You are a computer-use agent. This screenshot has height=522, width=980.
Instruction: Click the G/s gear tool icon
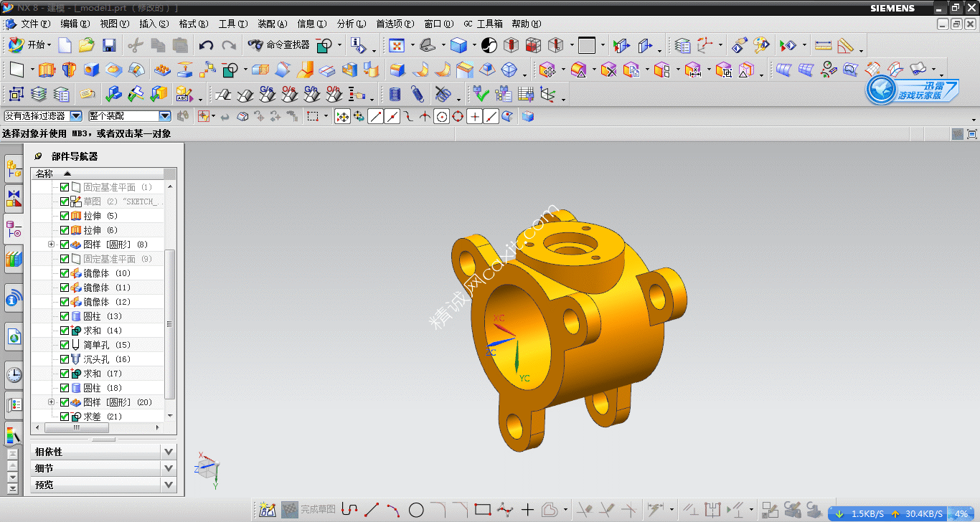(x=267, y=94)
